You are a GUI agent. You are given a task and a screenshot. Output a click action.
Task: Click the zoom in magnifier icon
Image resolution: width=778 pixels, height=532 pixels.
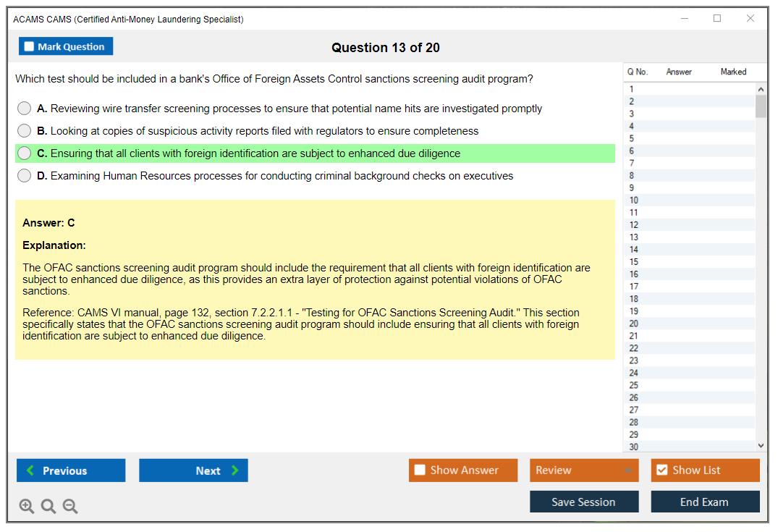coord(27,507)
